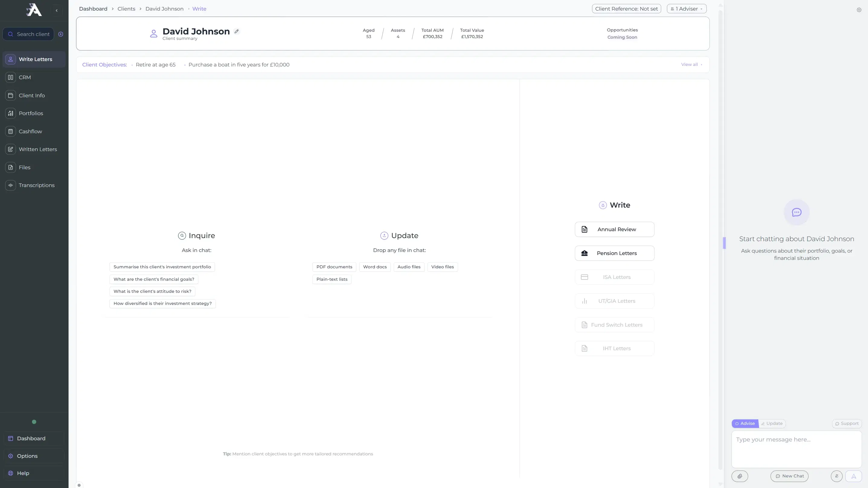
Task: Expand View all client objectives
Action: tap(690, 64)
